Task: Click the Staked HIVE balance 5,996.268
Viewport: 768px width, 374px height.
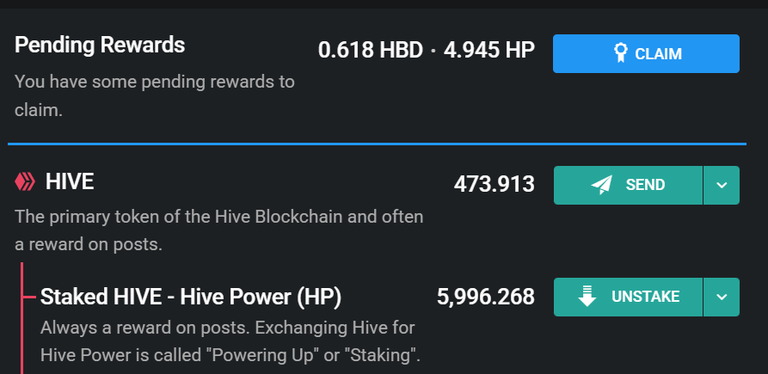Action: point(486,297)
